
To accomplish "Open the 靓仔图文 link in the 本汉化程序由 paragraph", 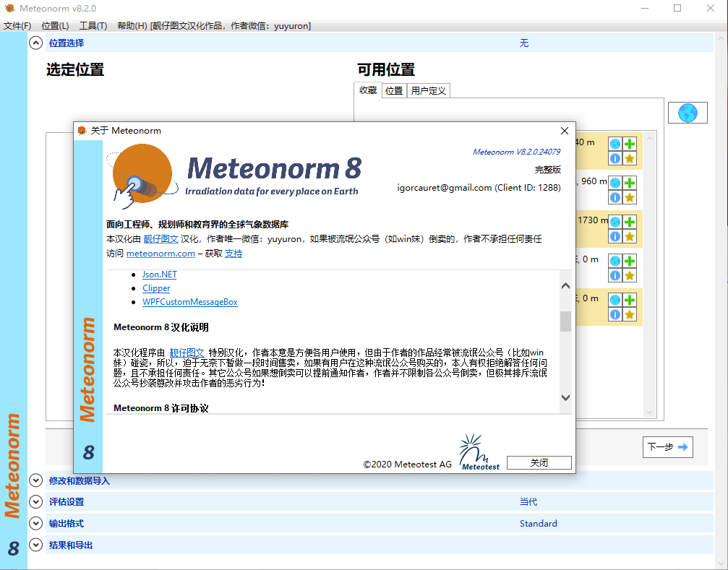I will pyautogui.click(x=187, y=353).
